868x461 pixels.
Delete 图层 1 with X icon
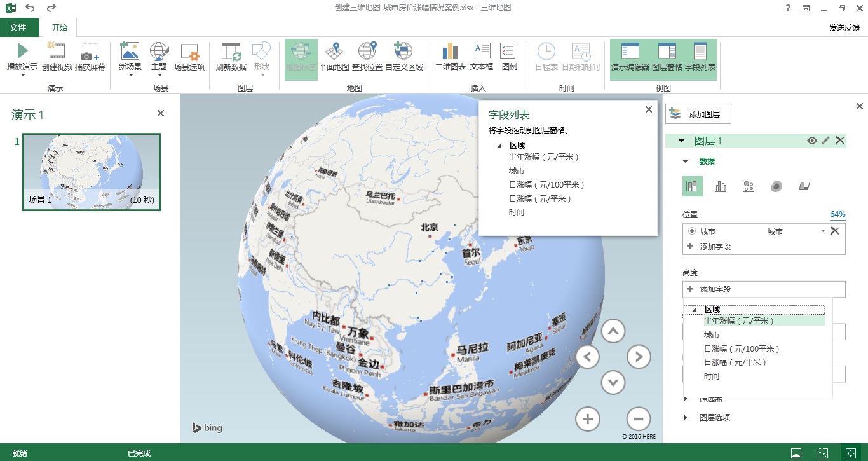coord(840,141)
